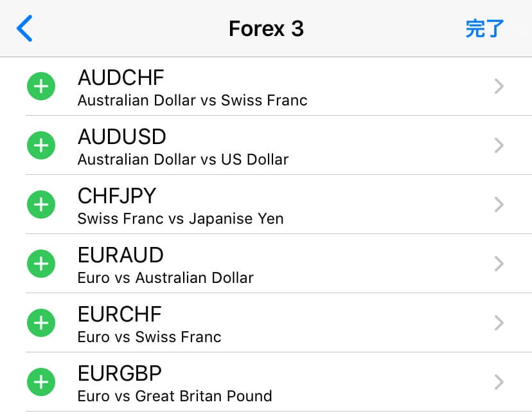Image resolution: width=532 pixels, height=418 pixels.
Task: Select Euro vs Great Britan Pound row
Action: click(x=279, y=382)
